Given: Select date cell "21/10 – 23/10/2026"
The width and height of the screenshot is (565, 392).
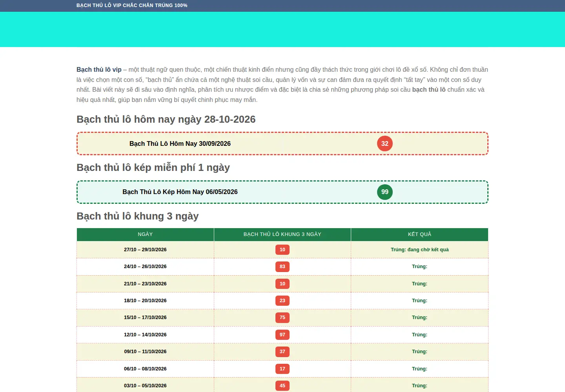Looking at the screenshot, I should tap(145, 284).
